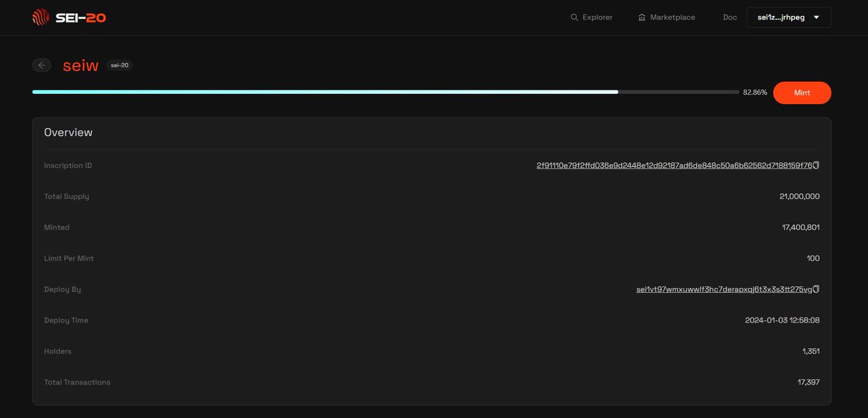The width and height of the screenshot is (868, 418).
Task: Expand the sei1z...jrhpeg wallet dropdown
Action: pyautogui.click(x=788, y=17)
